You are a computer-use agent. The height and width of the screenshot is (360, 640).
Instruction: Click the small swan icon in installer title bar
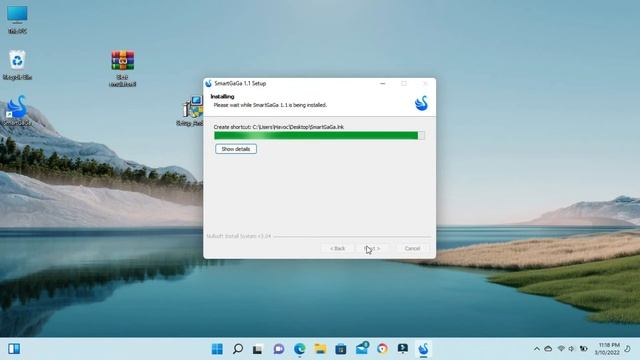point(209,83)
